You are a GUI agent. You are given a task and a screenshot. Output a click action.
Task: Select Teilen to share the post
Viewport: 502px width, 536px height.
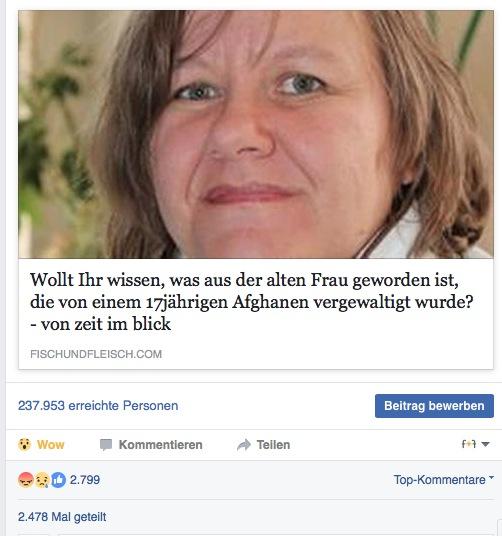(263, 445)
